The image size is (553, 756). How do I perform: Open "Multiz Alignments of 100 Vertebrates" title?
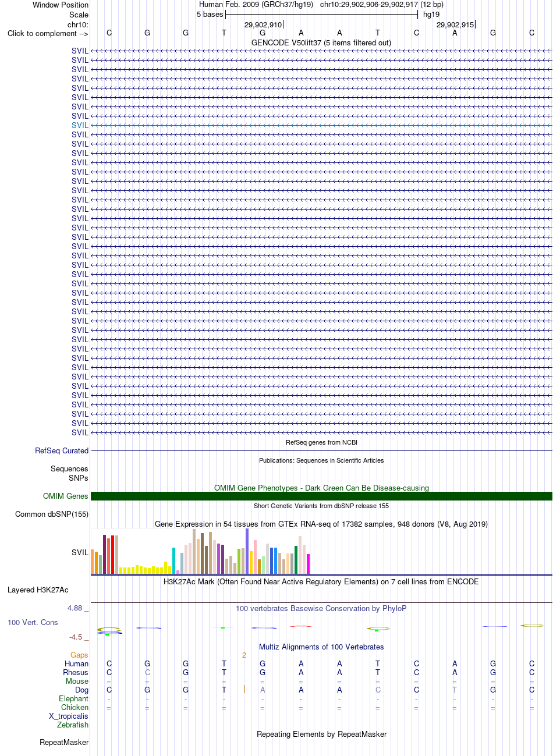[321, 647]
